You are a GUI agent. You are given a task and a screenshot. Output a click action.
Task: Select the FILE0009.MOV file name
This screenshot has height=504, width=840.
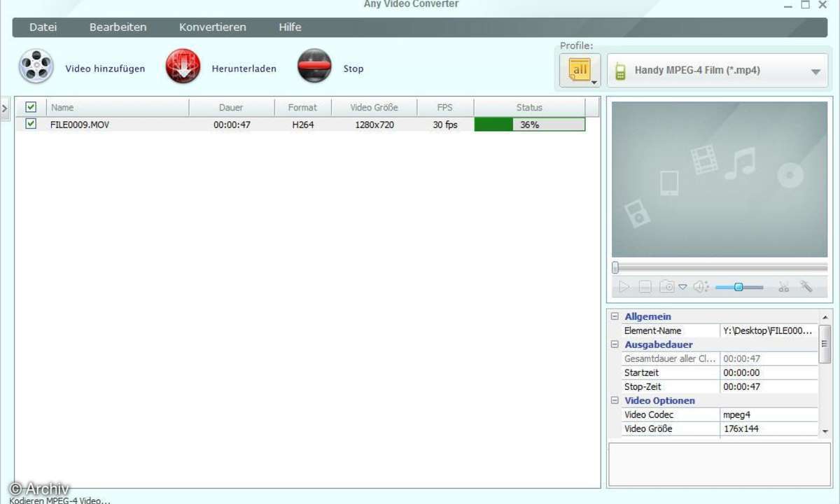(x=80, y=125)
